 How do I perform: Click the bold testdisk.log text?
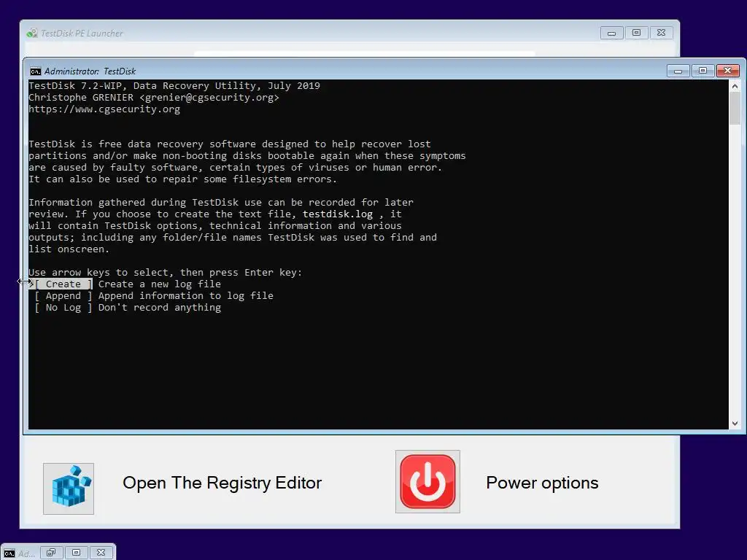338,214
